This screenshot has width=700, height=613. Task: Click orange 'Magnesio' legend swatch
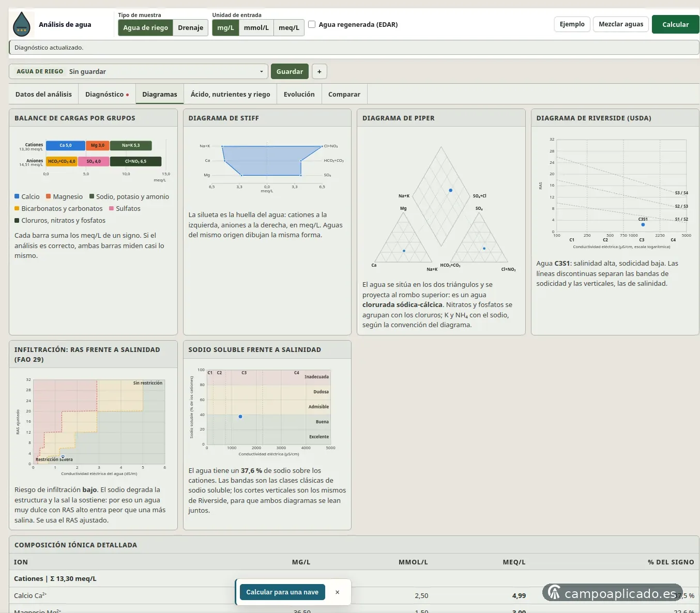pos(49,196)
